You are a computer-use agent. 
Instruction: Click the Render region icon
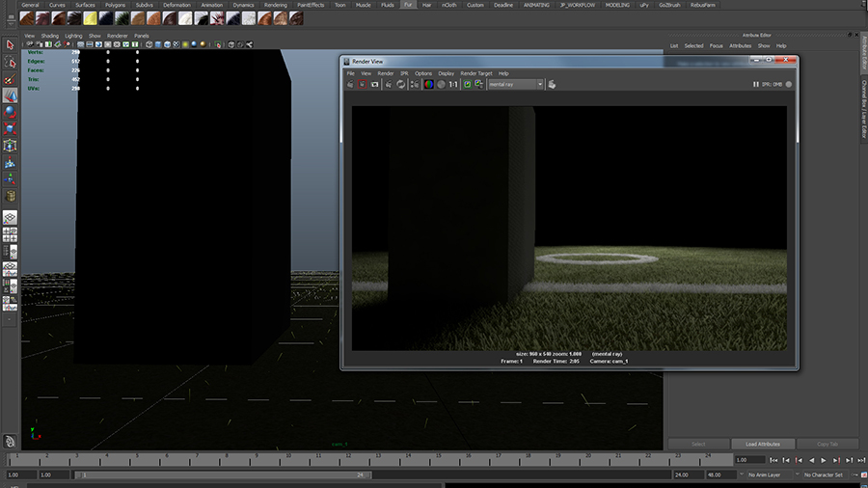pyautogui.click(x=363, y=84)
